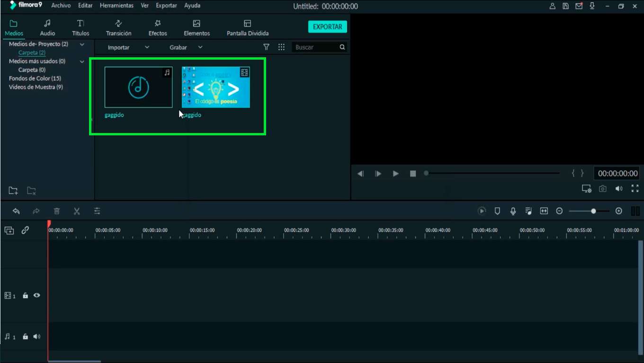The image size is (644, 363).
Task: Click the stop button in preview
Action: point(413,174)
